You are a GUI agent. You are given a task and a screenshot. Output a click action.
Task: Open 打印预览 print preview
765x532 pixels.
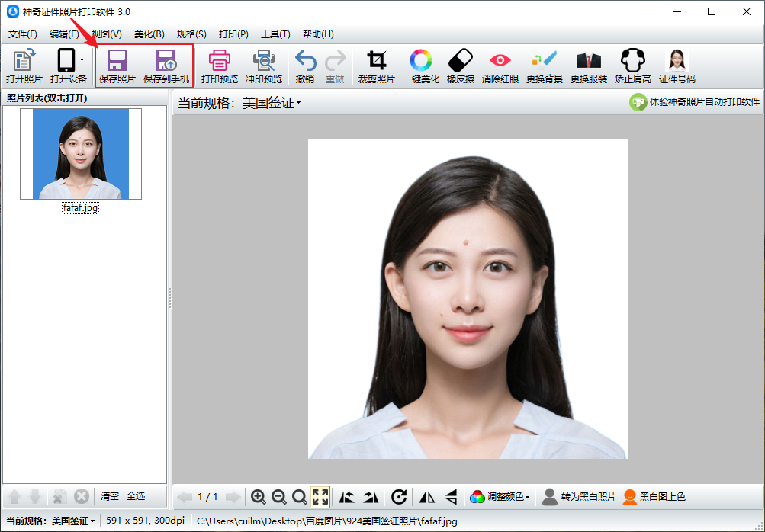click(219, 66)
